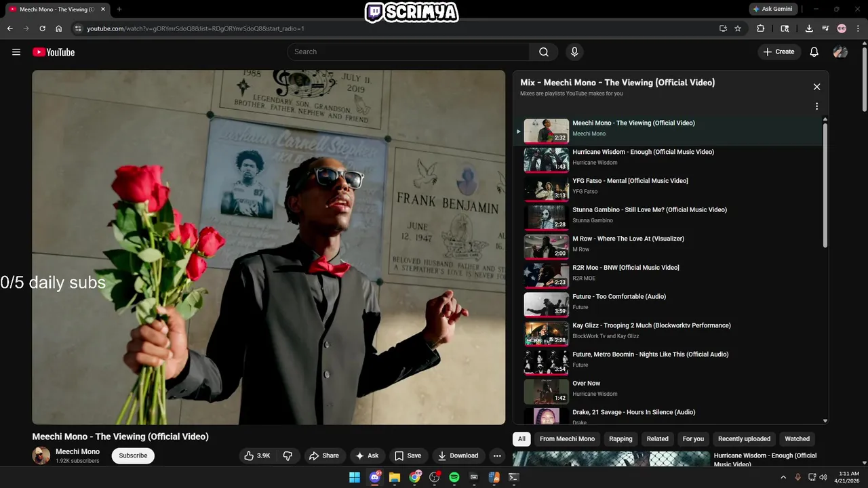Image resolution: width=868 pixels, height=488 pixels.
Task: Select the Related filter chip
Action: click(x=657, y=439)
